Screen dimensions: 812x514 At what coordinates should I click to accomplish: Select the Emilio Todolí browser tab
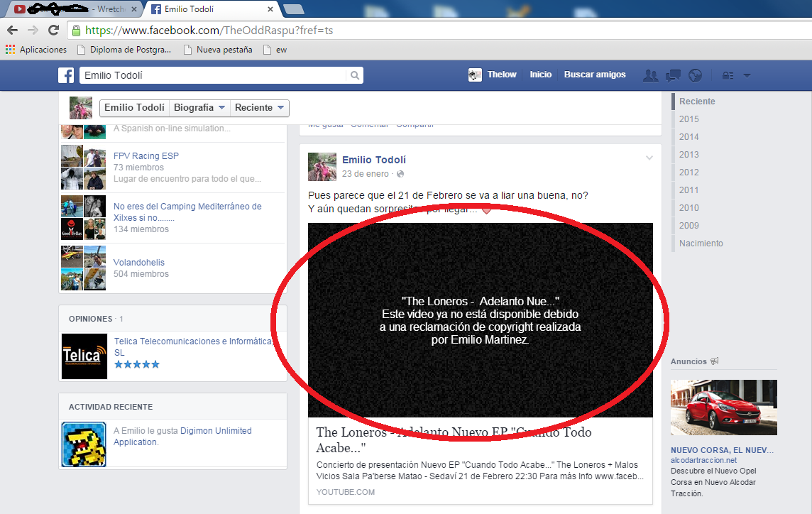pos(212,9)
